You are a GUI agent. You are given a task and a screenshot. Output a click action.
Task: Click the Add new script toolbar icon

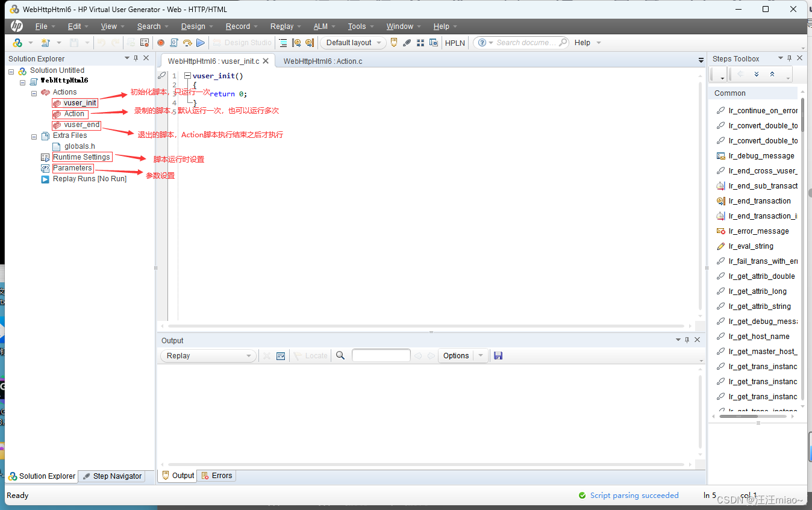pyautogui.click(x=45, y=43)
